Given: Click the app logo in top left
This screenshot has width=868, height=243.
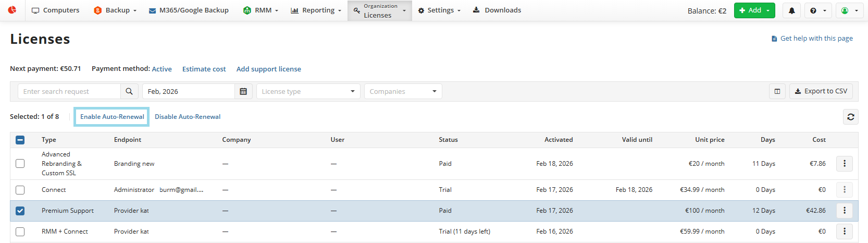Looking at the screenshot, I should pos(12,10).
